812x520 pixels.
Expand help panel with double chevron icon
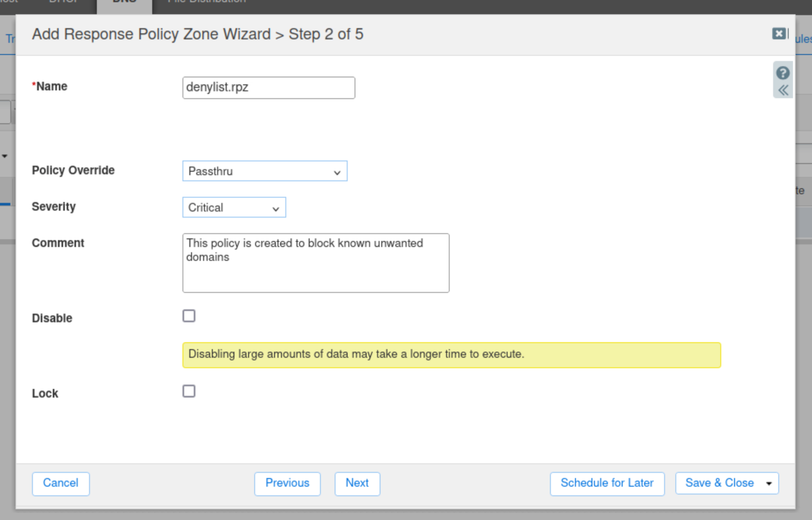click(783, 90)
